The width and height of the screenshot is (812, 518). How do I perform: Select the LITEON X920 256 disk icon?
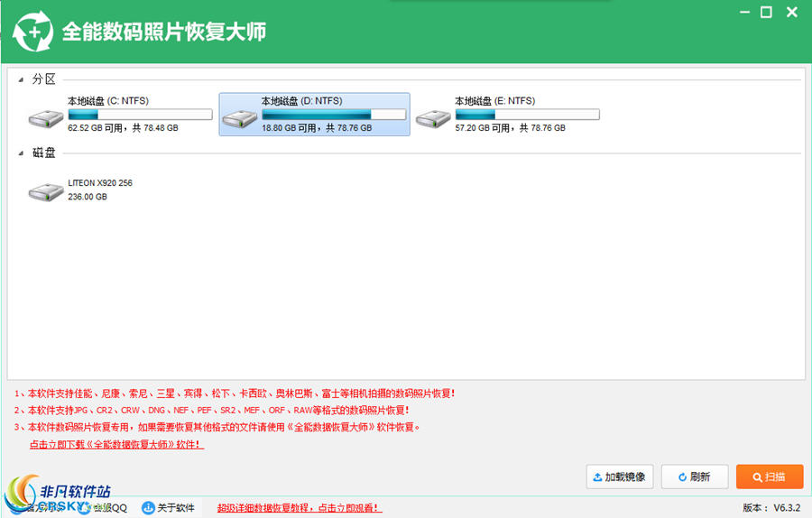[46, 192]
